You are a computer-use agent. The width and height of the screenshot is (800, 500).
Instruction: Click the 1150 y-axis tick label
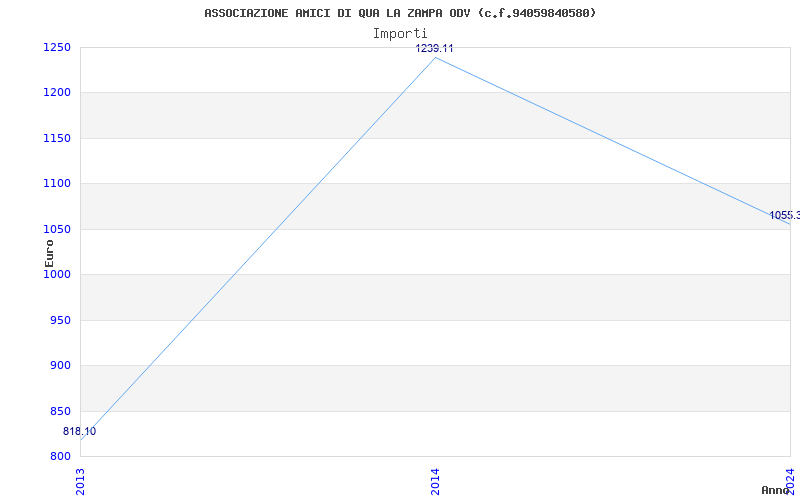[57, 138]
